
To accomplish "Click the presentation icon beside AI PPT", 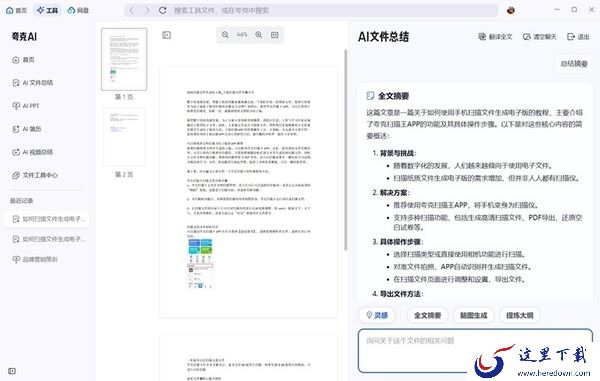I will tap(16, 106).
